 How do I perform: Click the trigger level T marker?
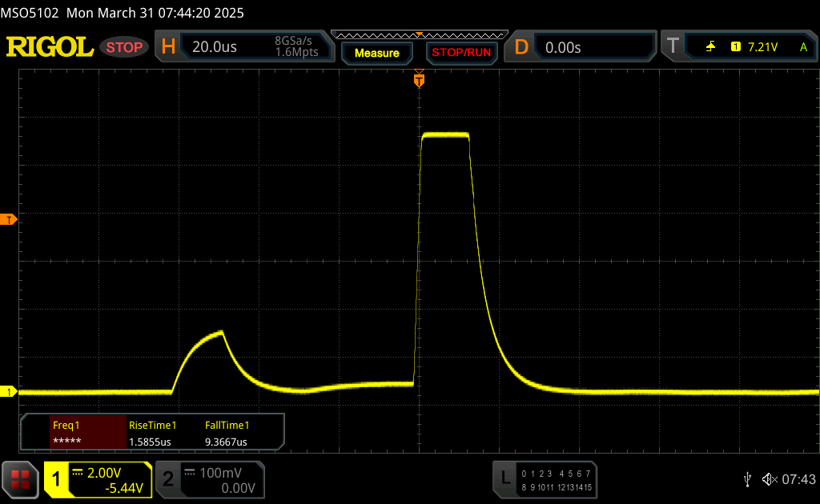tap(9, 219)
